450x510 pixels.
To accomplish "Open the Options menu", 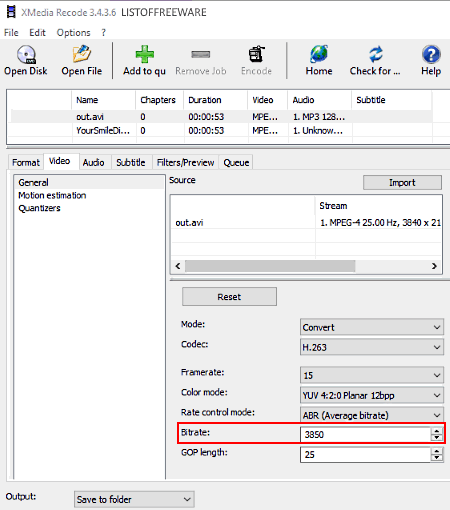I will 74,33.
